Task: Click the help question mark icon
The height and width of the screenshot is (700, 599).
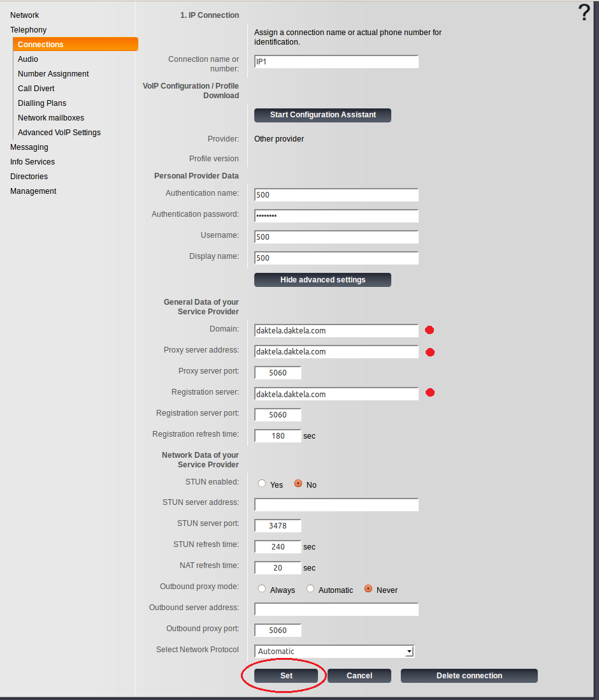Action: (x=584, y=13)
